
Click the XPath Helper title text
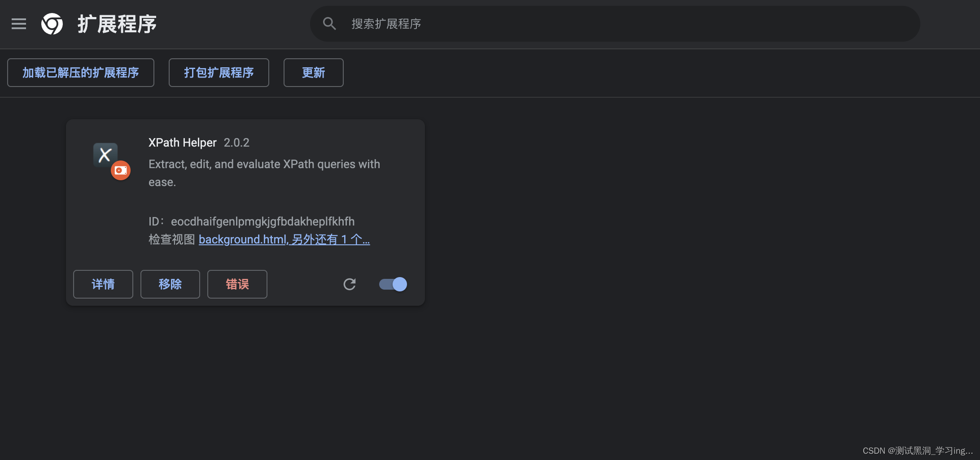183,143
